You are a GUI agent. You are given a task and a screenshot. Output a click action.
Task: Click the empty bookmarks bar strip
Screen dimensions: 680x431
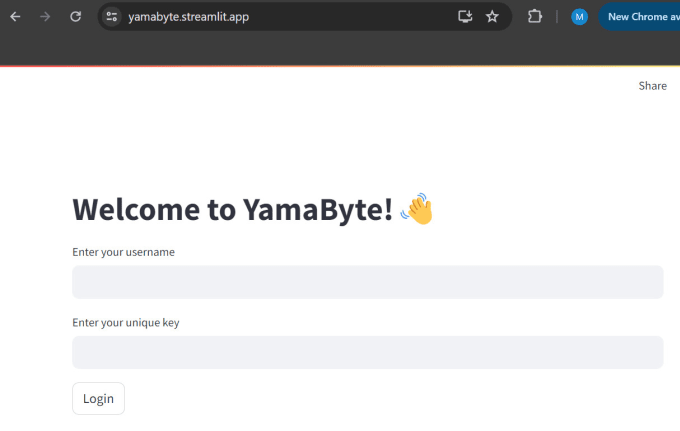tap(340, 49)
